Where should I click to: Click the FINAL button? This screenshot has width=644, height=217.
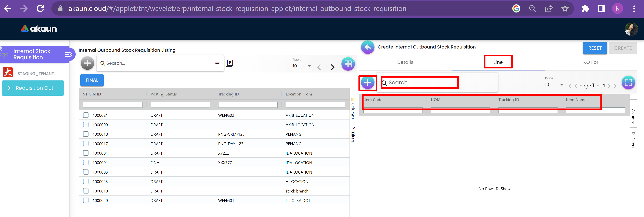tap(92, 80)
